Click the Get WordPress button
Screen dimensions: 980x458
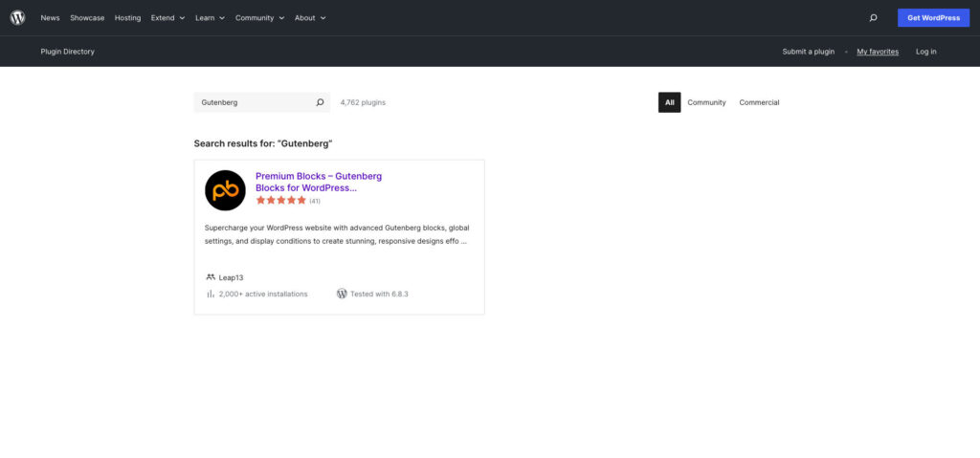[933, 17]
